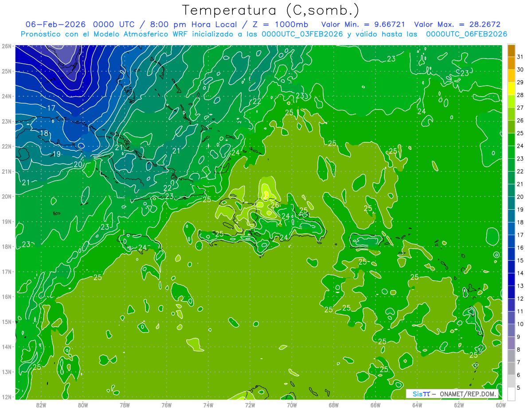Image resolution: width=532 pixels, height=411 pixels.
Task: Pick the teal swatch between 19 and 20
Action: 511,203
